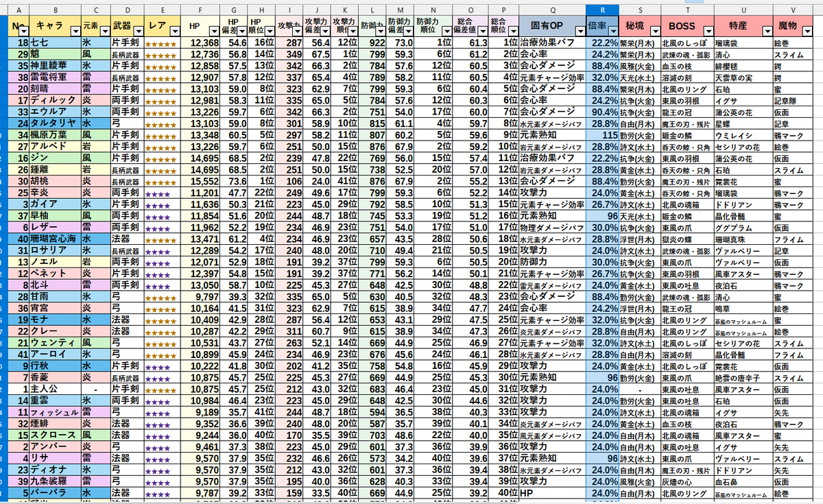Screen dimensions: 823x504
Task: Select the 防御力 cell in ノエル's row
Action: point(552,263)
